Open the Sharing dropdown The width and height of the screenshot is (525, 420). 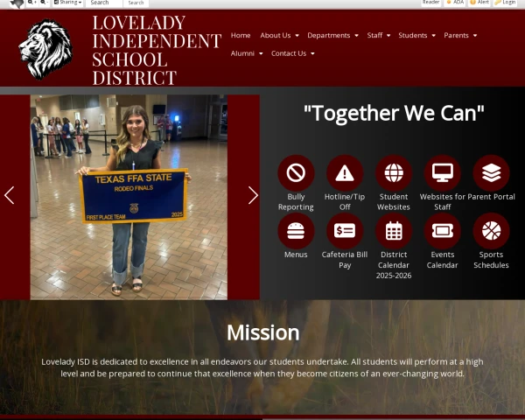point(67,3)
